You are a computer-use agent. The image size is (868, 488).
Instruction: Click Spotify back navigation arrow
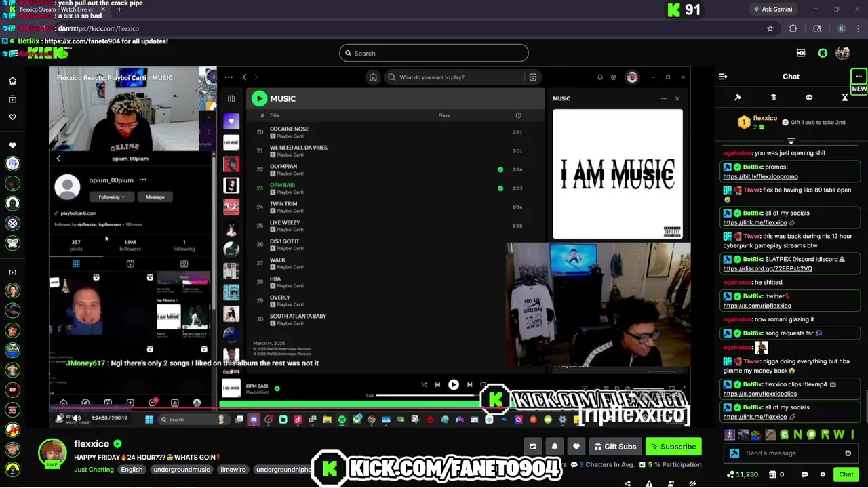[245, 77]
